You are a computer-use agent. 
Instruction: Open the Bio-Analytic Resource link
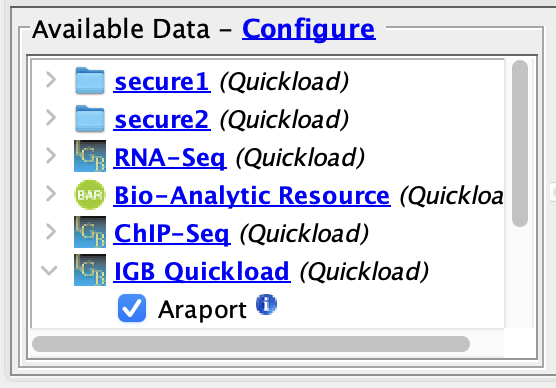(x=252, y=195)
